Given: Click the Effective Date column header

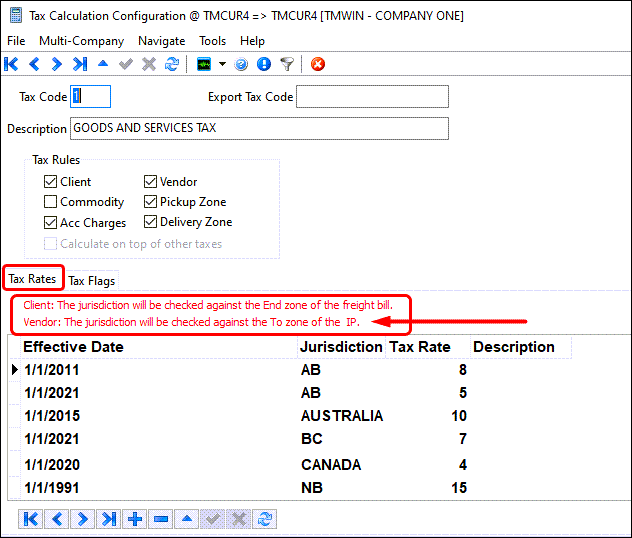Looking at the screenshot, I should pyautogui.click(x=74, y=347).
